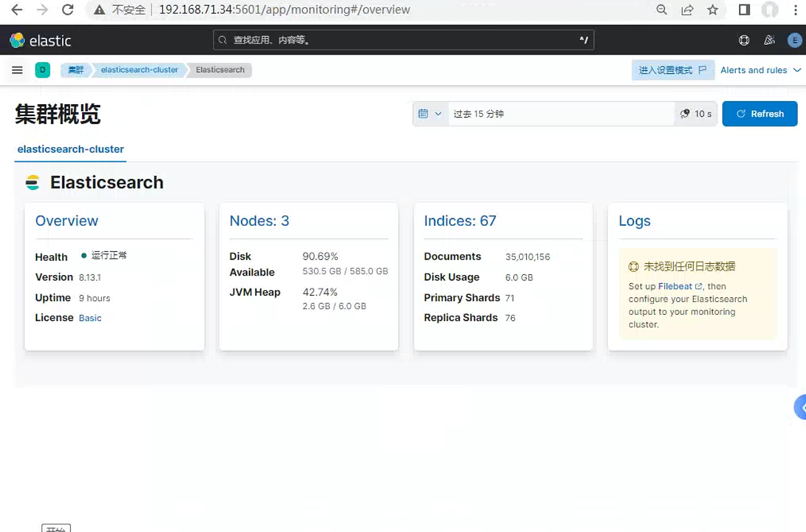Viewport: 806px width, 532px height.
Task: Click the 进入设置模式 button
Action: coord(673,70)
